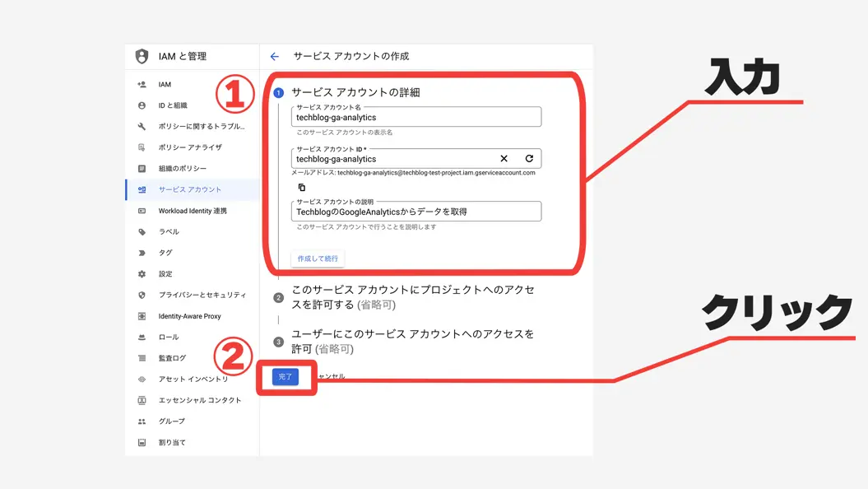Click the blue 完了 button
Screen dimensions: 868x489
285,376
